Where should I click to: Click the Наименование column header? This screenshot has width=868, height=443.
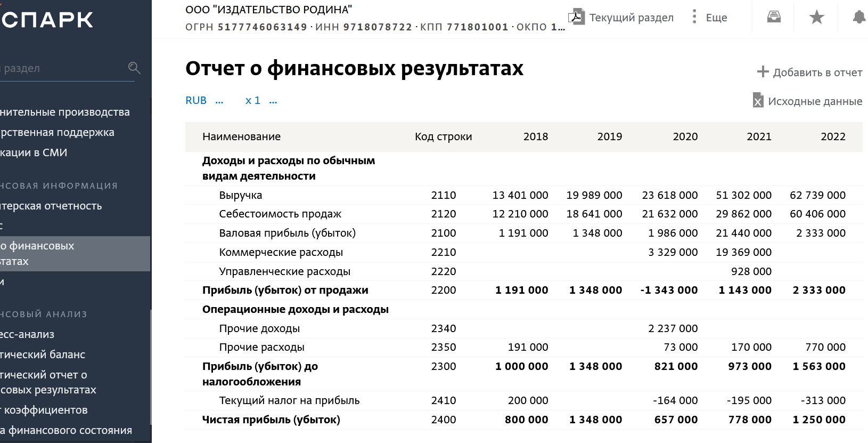[x=241, y=136]
